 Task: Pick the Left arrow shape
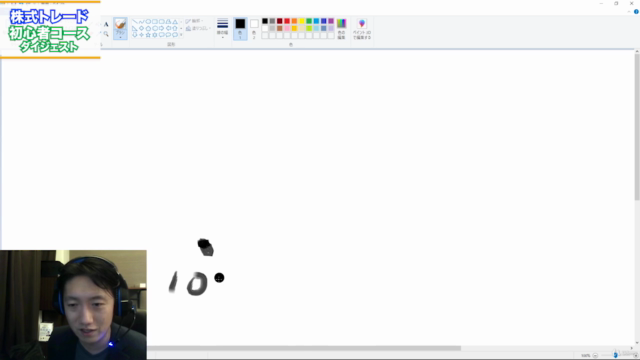pyautogui.click(x=168, y=28)
